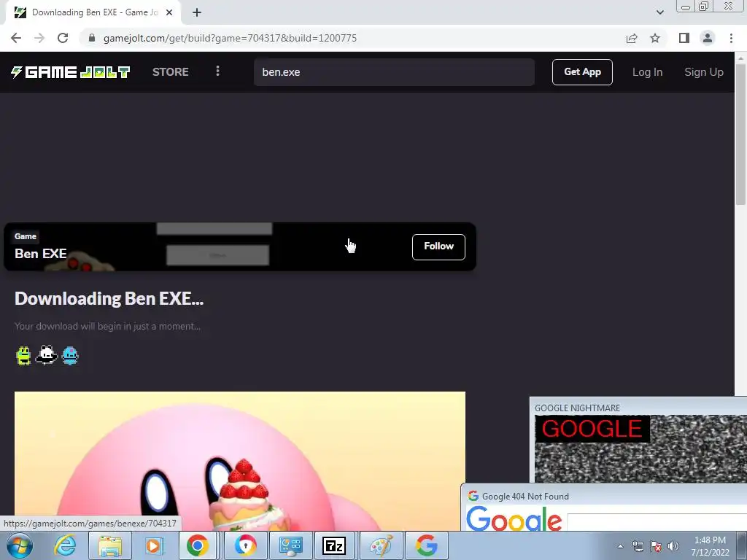Click the Google G taskbar icon
Image resolution: width=747 pixels, height=560 pixels.
426,545
